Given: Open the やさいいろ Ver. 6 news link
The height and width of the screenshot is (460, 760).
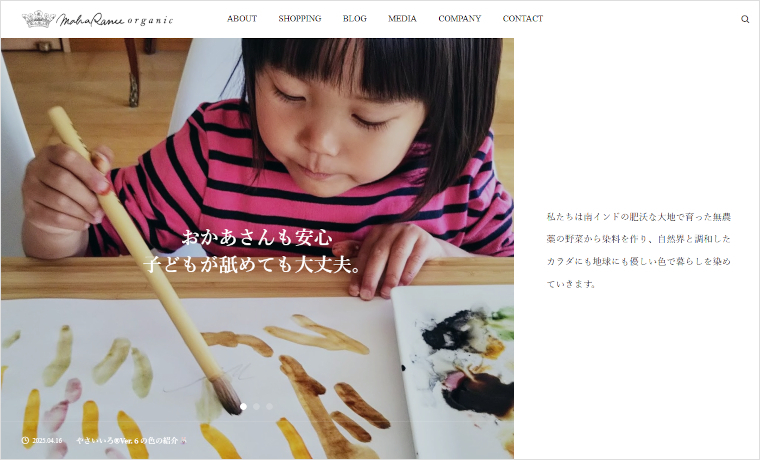Looking at the screenshot, I should [x=127, y=441].
